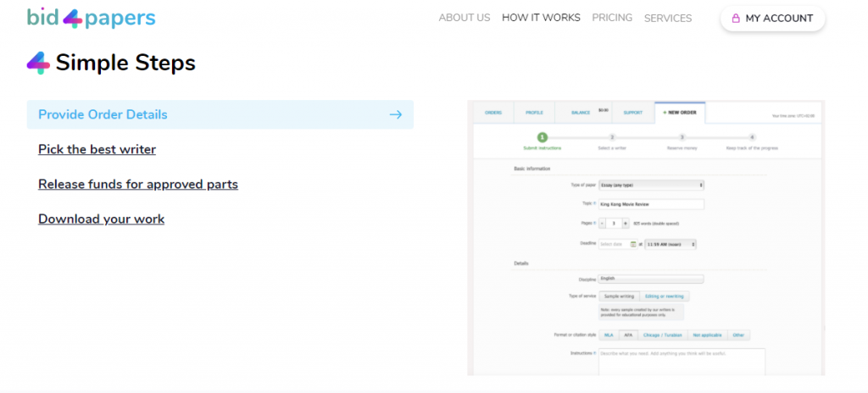This screenshot has width=868, height=393.
Task: Select the Not applicable citation option
Action: 708,335
